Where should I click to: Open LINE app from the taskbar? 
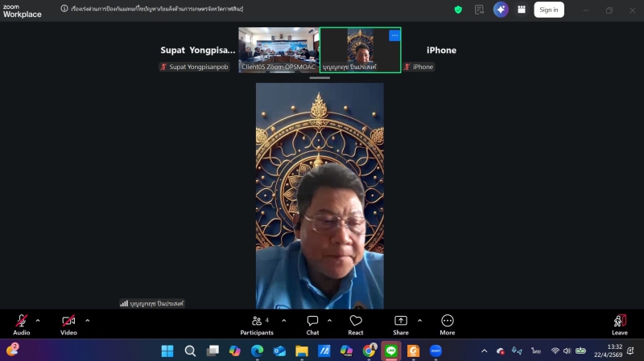391,351
